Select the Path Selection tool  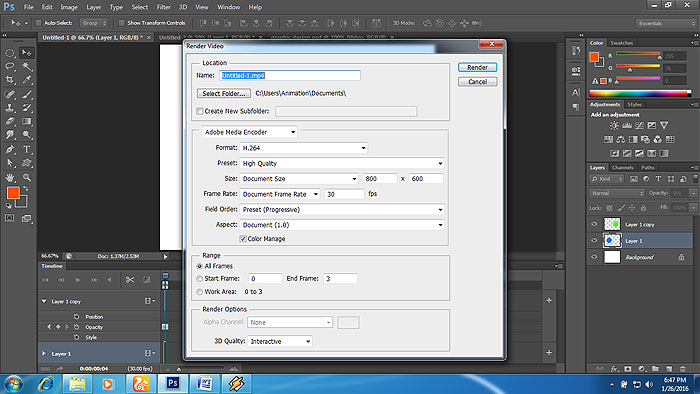[x=10, y=163]
